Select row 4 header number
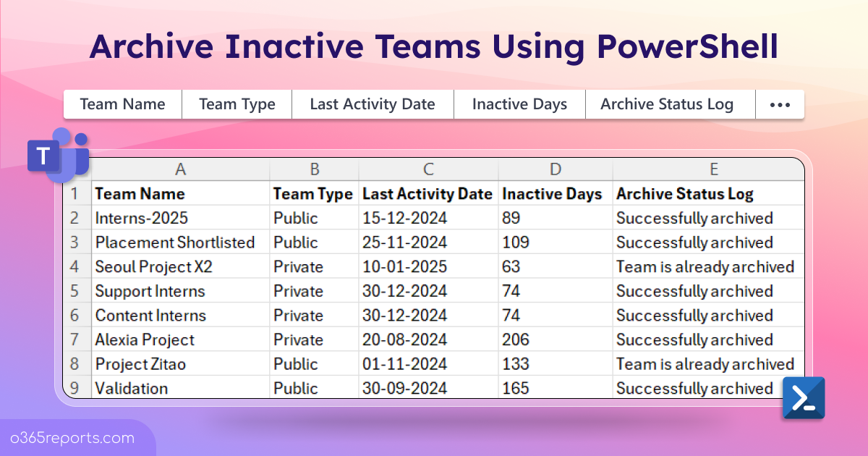Screen dimensions: 868x456 click(x=77, y=266)
